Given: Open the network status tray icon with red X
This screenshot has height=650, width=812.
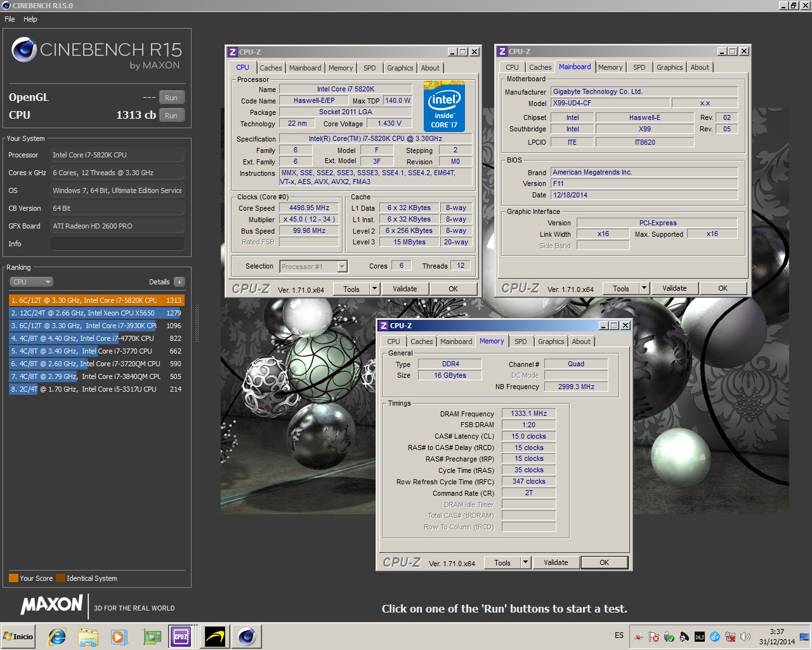Looking at the screenshot, I should click(730, 637).
